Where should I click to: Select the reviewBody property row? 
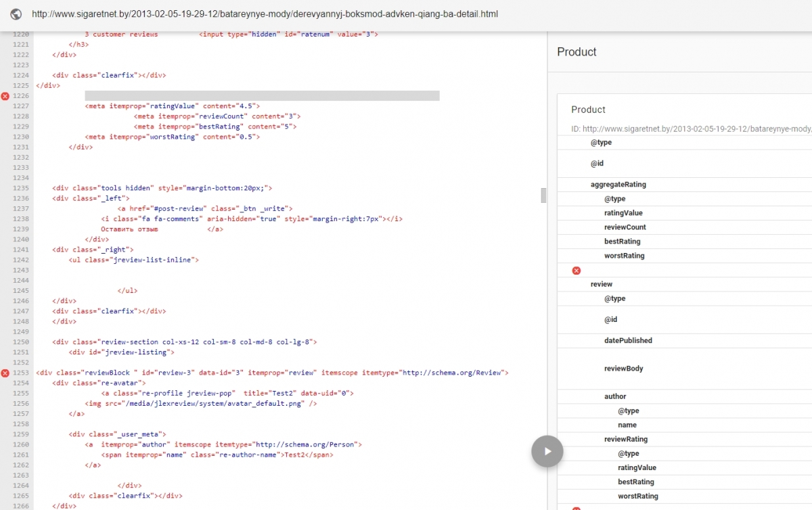[623, 369]
